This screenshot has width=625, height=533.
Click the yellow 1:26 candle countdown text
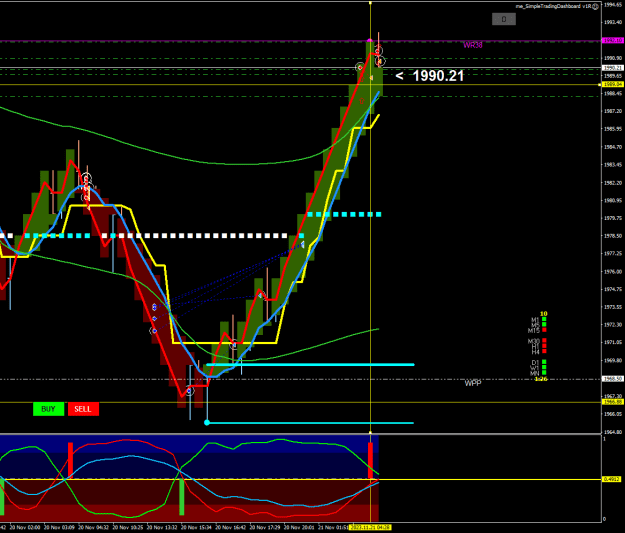tap(541, 379)
